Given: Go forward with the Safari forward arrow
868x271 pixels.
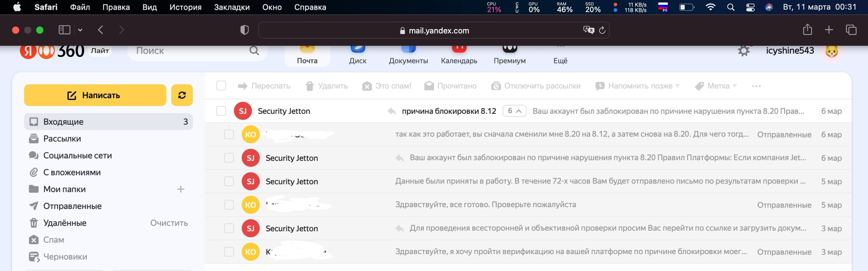Looking at the screenshot, I should [121, 30].
